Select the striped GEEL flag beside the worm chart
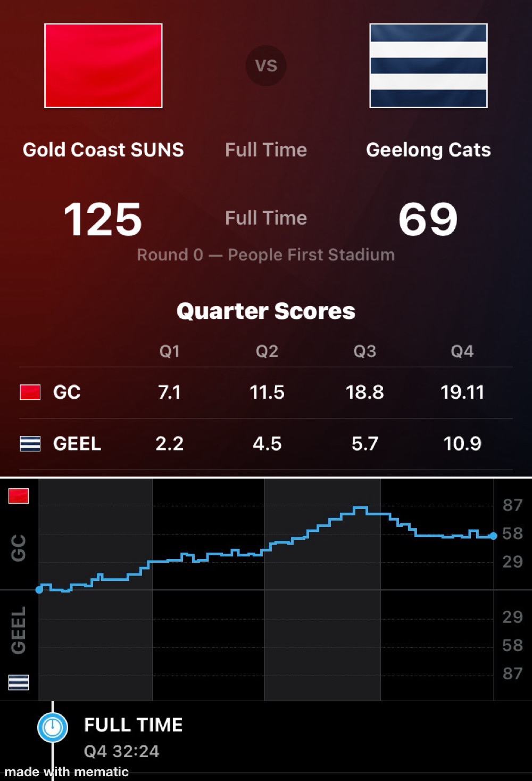The width and height of the screenshot is (532, 781). pyautogui.click(x=19, y=682)
